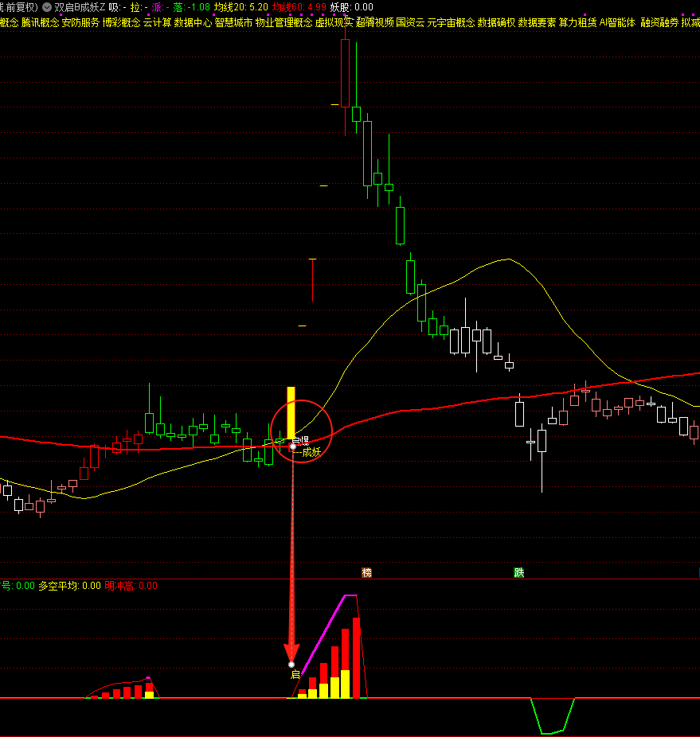Click the green 跌 marker icon

click(x=519, y=572)
